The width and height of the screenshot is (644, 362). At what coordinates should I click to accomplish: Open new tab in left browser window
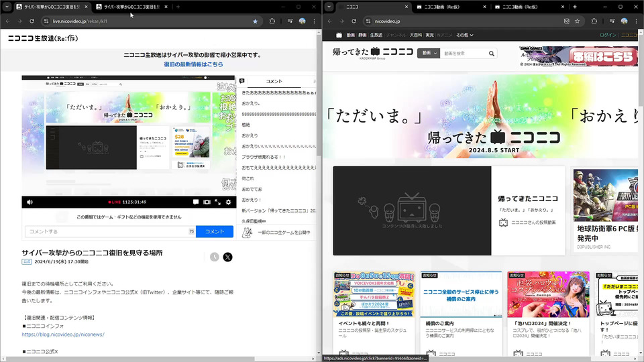[x=178, y=7]
